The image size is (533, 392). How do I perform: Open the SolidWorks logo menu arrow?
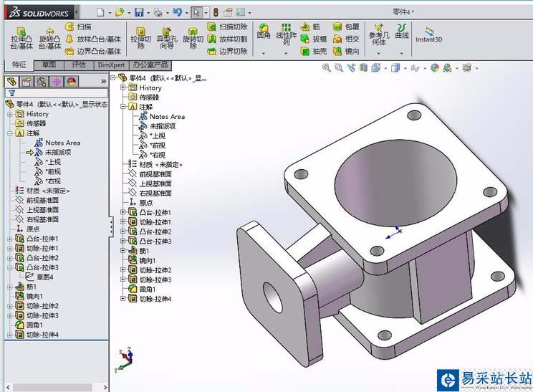77,13
